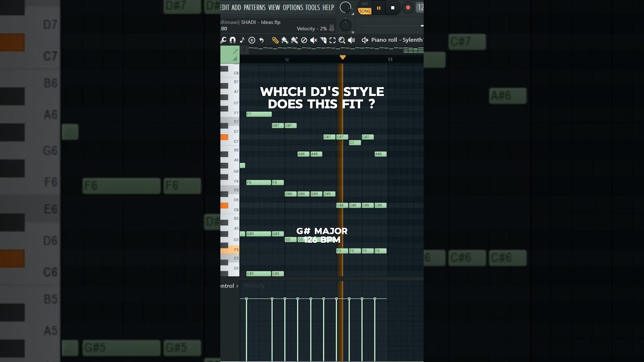Image resolution: width=644 pixels, height=362 pixels.
Task: Click the minimap overview strip above ruler
Action: [x=337, y=50]
